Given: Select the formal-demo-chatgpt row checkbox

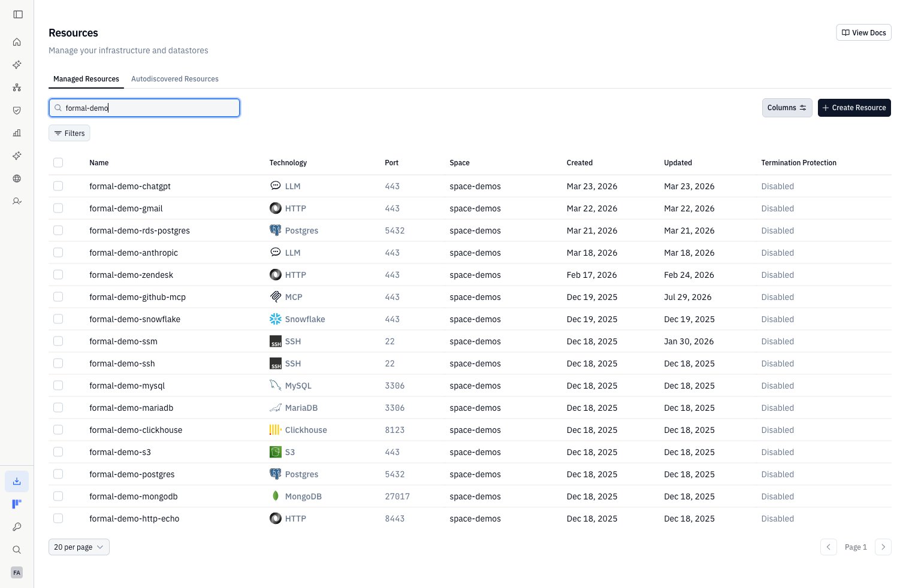Looking at the screenshot, I should point(58,186).
